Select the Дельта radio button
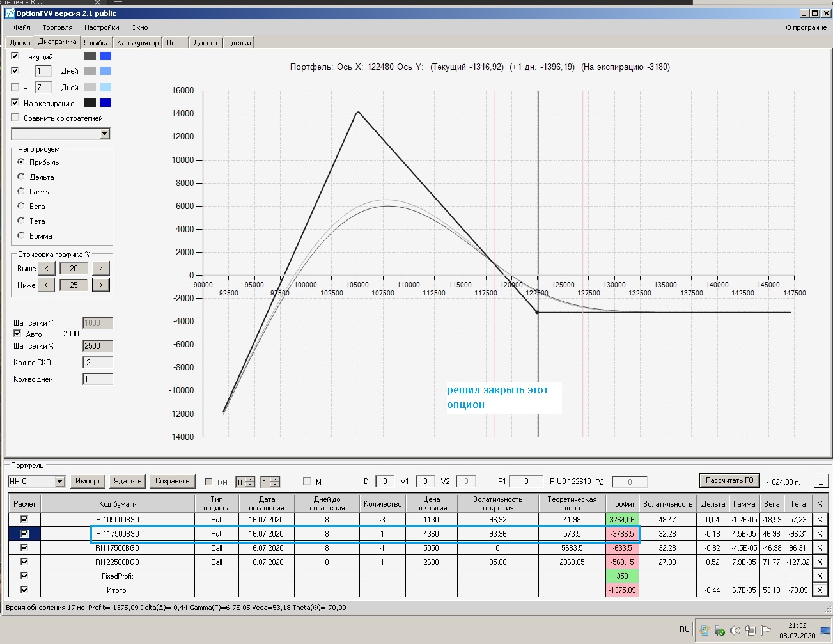This screenshot has width=833, height=644. [21, 177]
